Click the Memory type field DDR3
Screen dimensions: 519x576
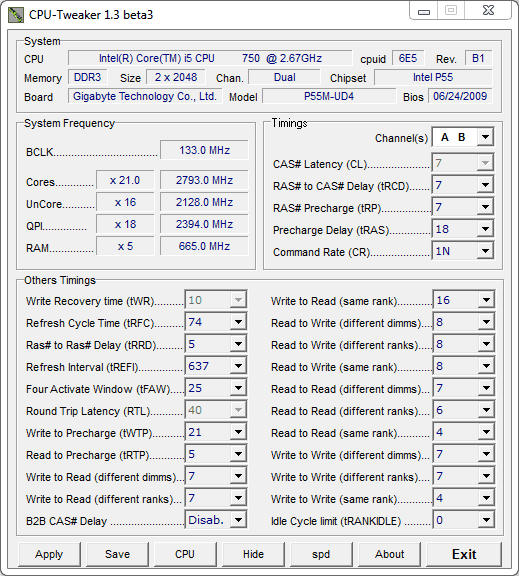tap(87, 78)
